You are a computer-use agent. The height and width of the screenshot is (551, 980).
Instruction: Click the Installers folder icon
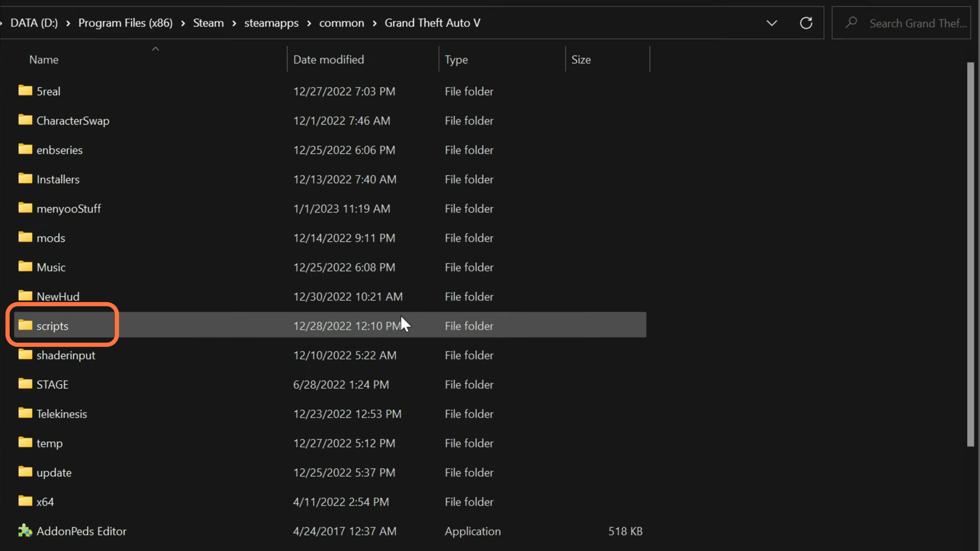coord(25,179)
